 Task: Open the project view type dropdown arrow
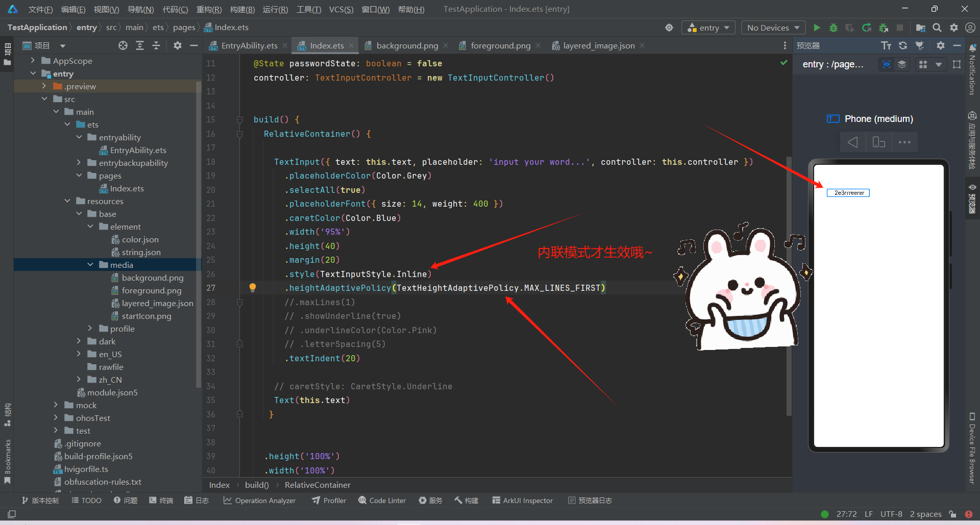click(63, 46)
